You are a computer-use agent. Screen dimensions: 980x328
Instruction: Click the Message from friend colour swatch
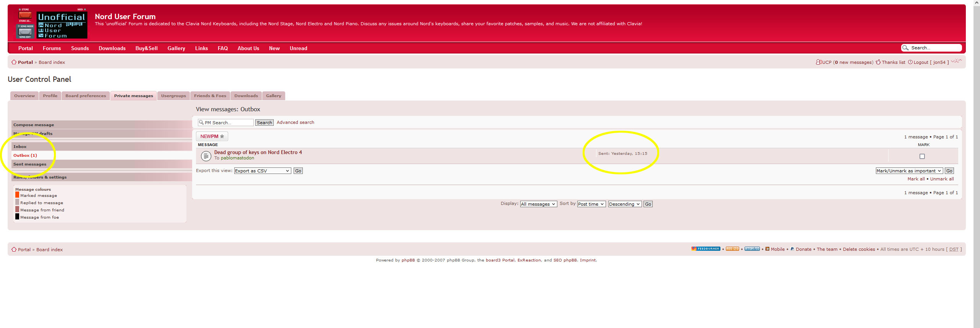17,209
